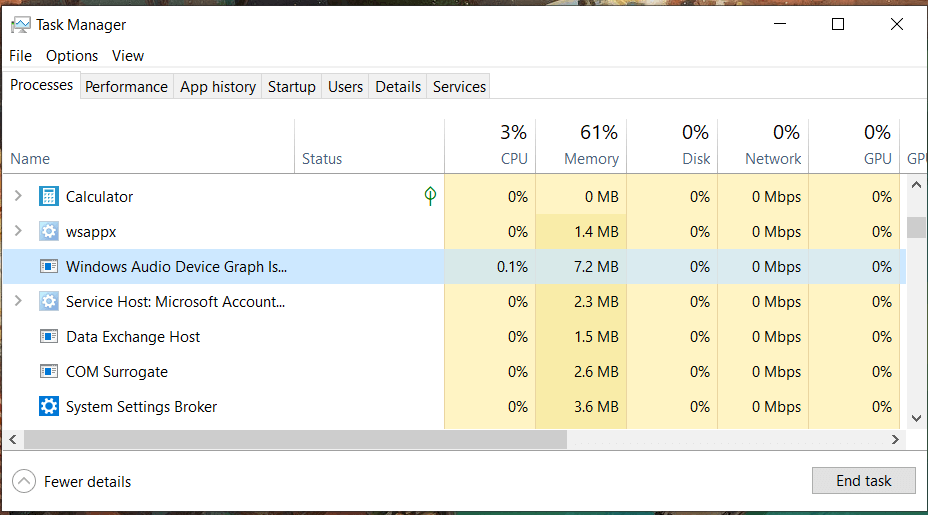Sort by the Memory column header
928x515 pixels.
(581, 146)
